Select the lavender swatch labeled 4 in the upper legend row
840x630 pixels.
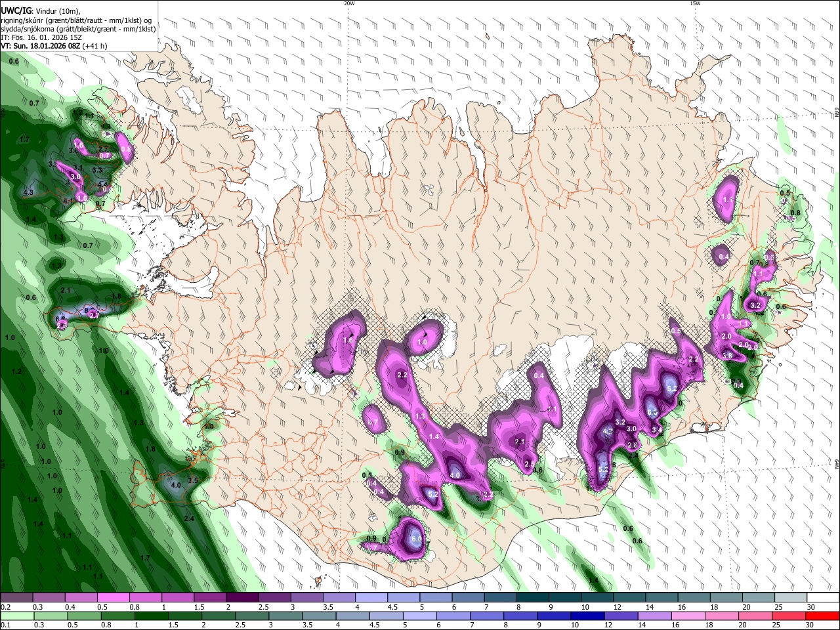coord(371,598)
